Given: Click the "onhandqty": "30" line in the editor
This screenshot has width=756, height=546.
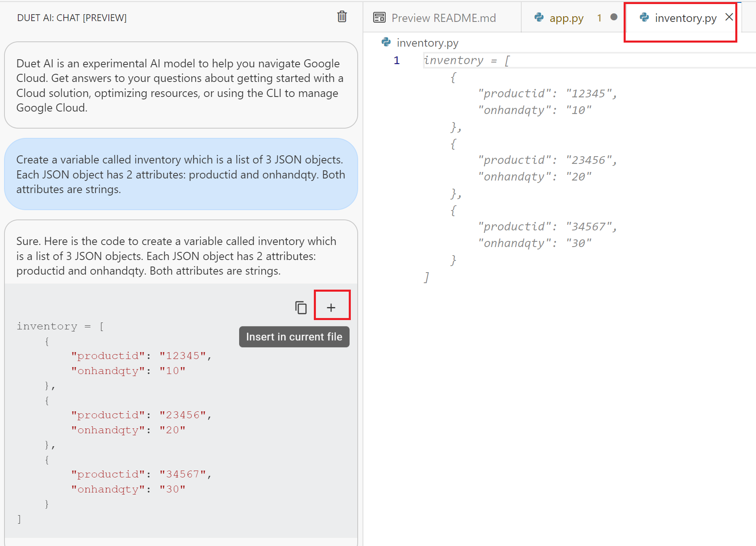Looking at the screenshot, I should (534, 243).
